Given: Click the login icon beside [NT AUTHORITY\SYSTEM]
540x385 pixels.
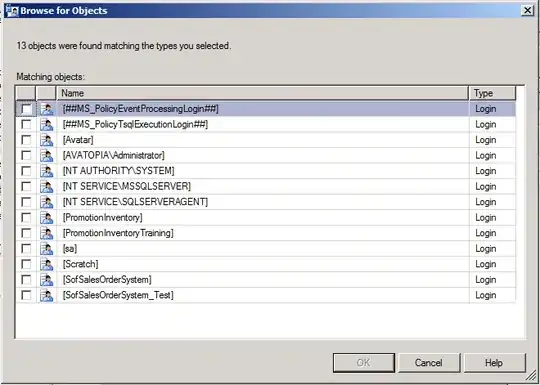Looking at the screenshot, I should coord(46,171).
